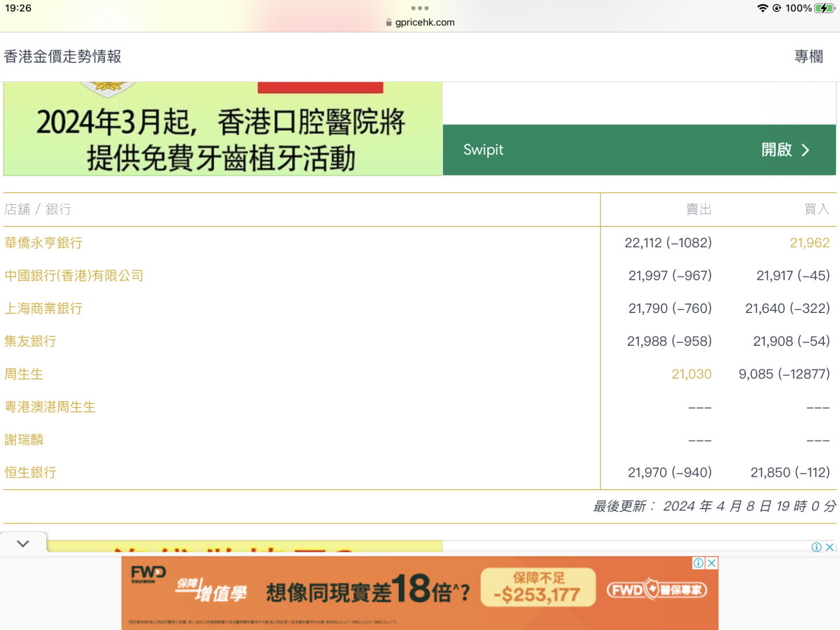The width and height of the screenshot is (840, 630).
Task: Tap the Wi-Fi status icon
Action: [x=762, y=8]
